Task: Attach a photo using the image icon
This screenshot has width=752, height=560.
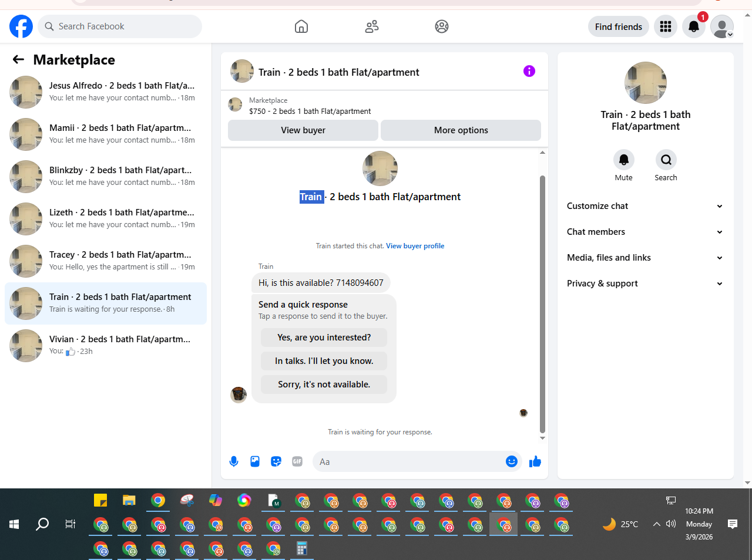Action: click(x=255, y=461)
